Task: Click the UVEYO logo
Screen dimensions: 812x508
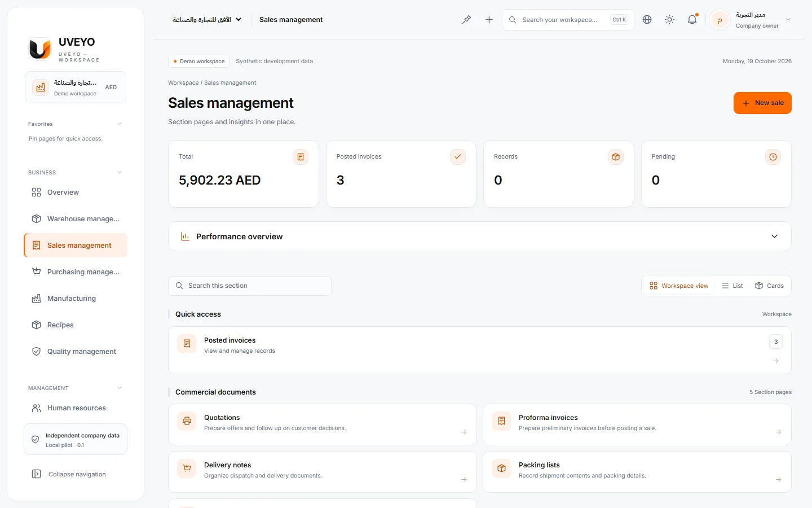Action: click(x=40, y=49)
